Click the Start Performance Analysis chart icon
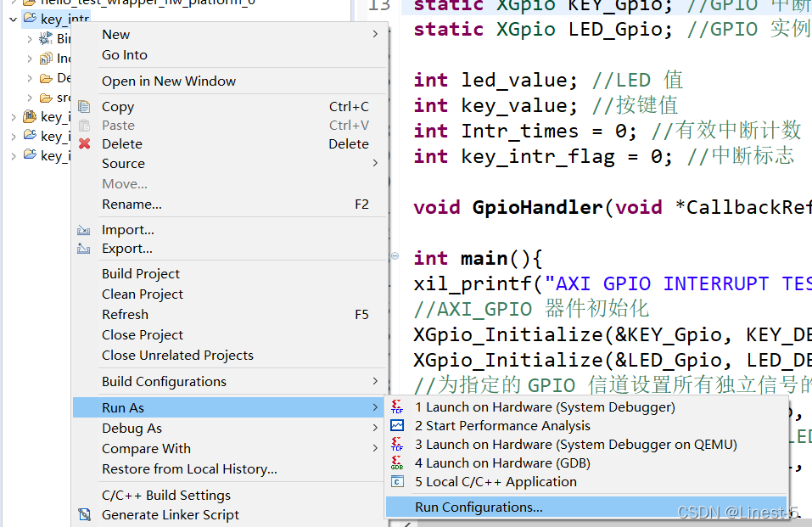 (x=397, y=425)
